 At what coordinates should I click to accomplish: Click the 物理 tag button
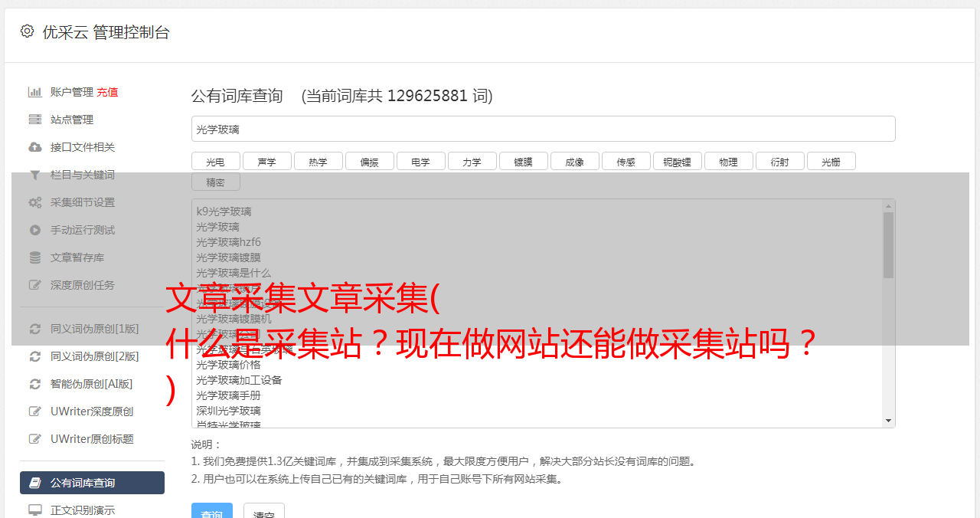pos(729,161)
